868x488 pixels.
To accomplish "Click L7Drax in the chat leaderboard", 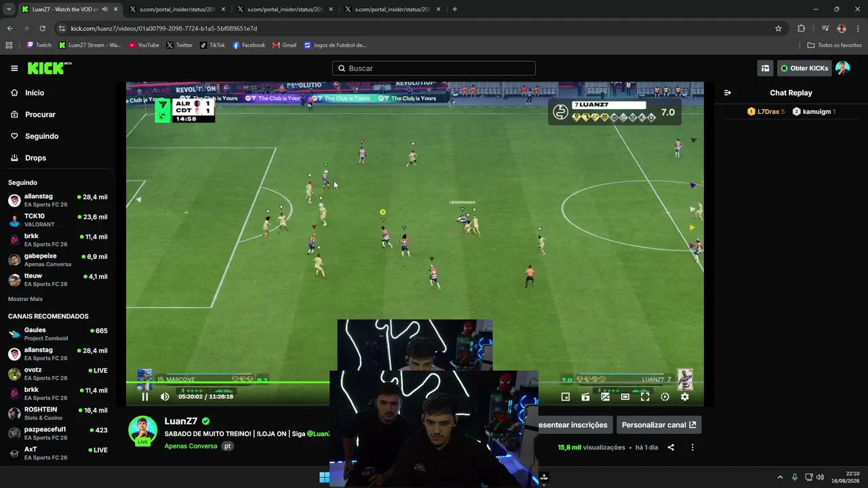I will [x=766, y=112].
